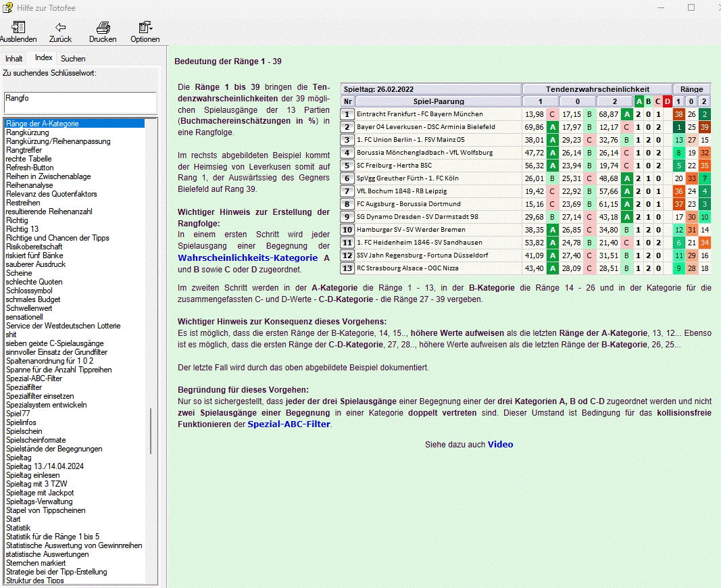Click the keyword search input field
The width and height of the screenshot is (721, 588).
(80, 103)
